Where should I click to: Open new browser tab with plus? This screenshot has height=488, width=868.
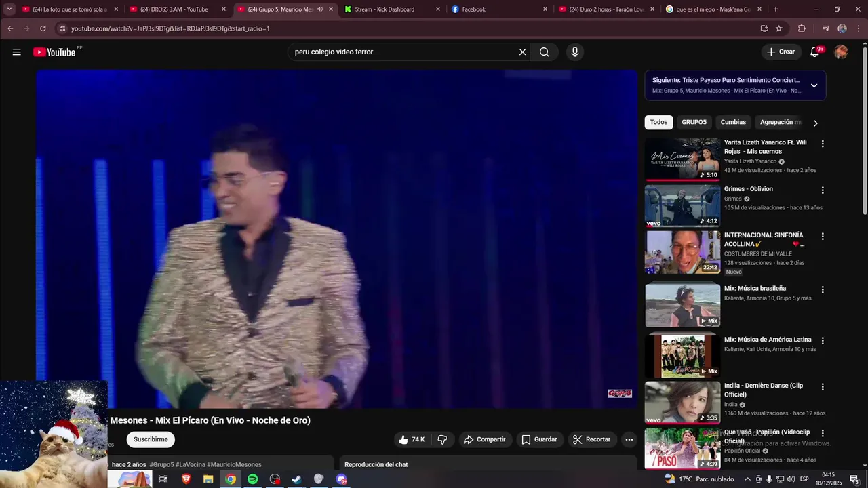point(776,9)
